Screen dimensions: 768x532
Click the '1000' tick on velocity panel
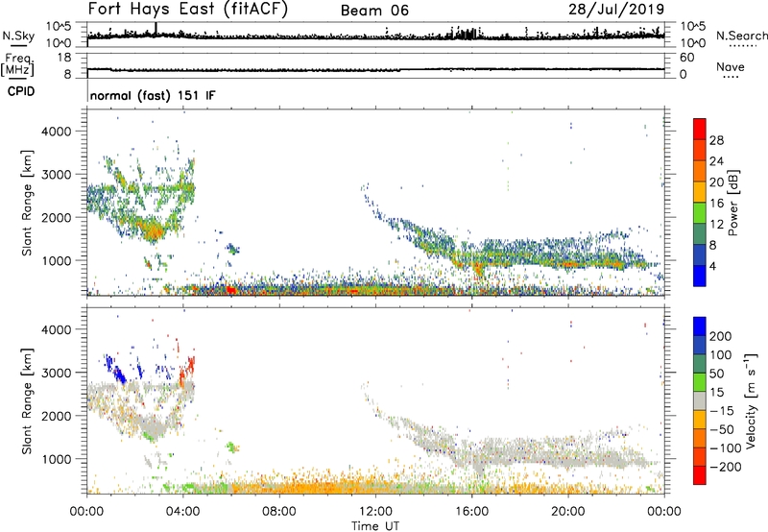57,459
